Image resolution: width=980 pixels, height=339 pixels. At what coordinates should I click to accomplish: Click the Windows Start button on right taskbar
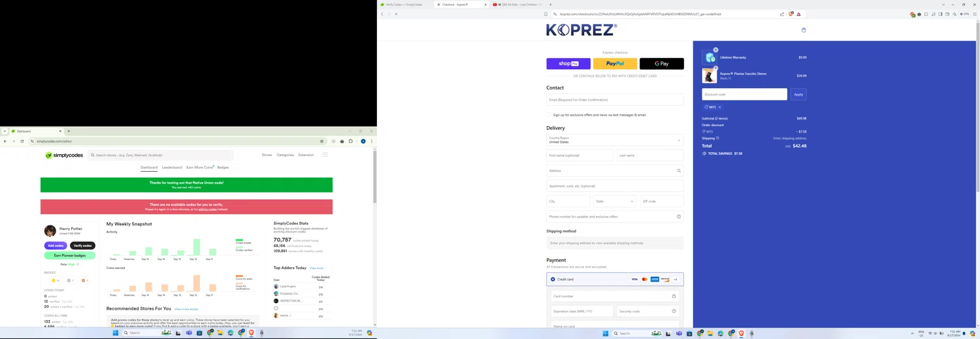(x=606, y=333)
